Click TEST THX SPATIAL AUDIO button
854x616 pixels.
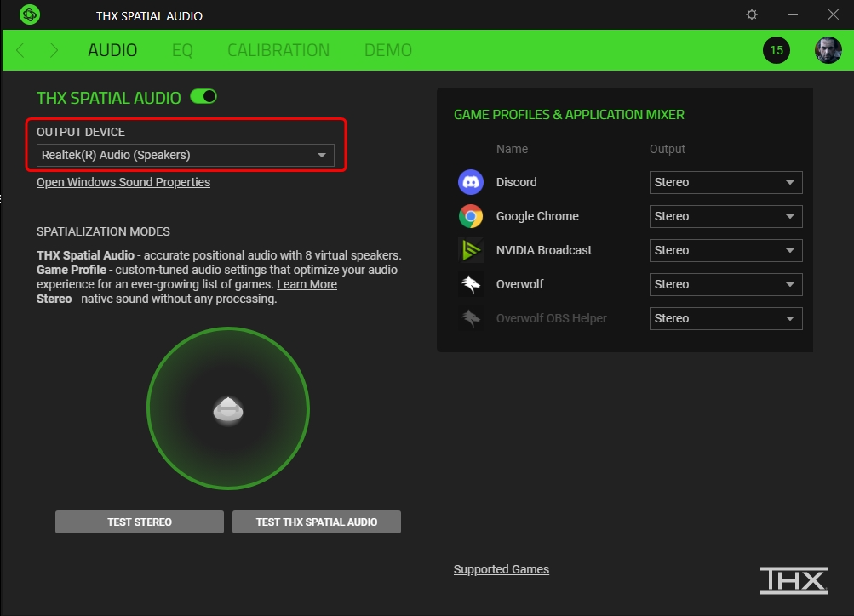click(x=317, y=522)
